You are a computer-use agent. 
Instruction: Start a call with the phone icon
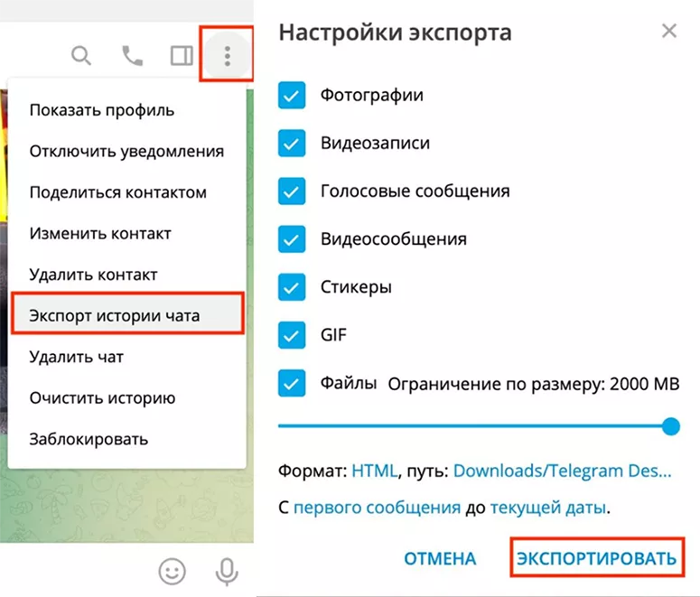point(132,56)
